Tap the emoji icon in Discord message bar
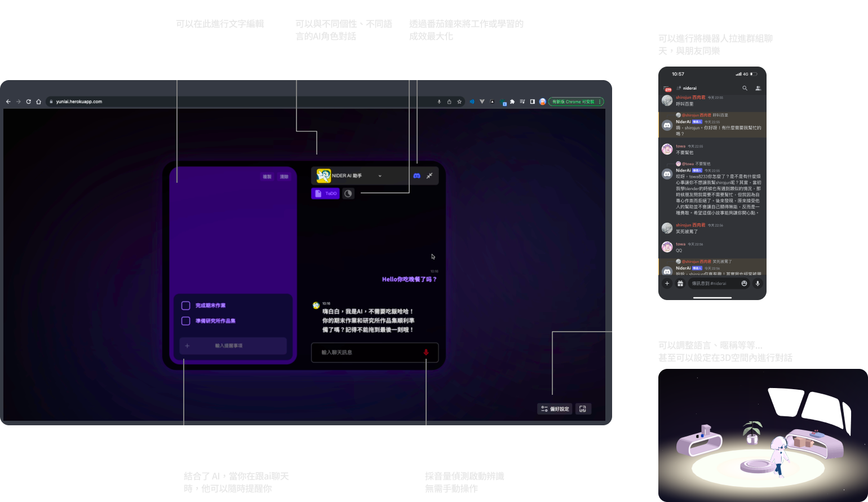This screenshot has width=868, height=502. point(744,284)
